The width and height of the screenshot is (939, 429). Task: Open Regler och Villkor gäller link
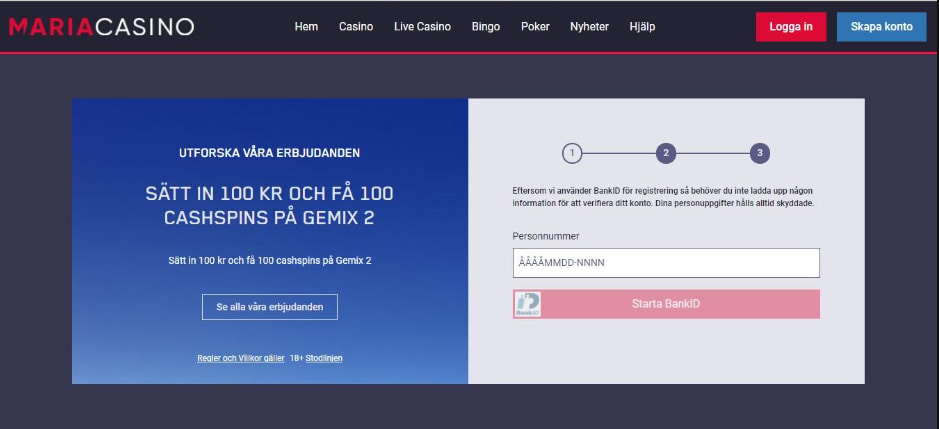(239, 358)
